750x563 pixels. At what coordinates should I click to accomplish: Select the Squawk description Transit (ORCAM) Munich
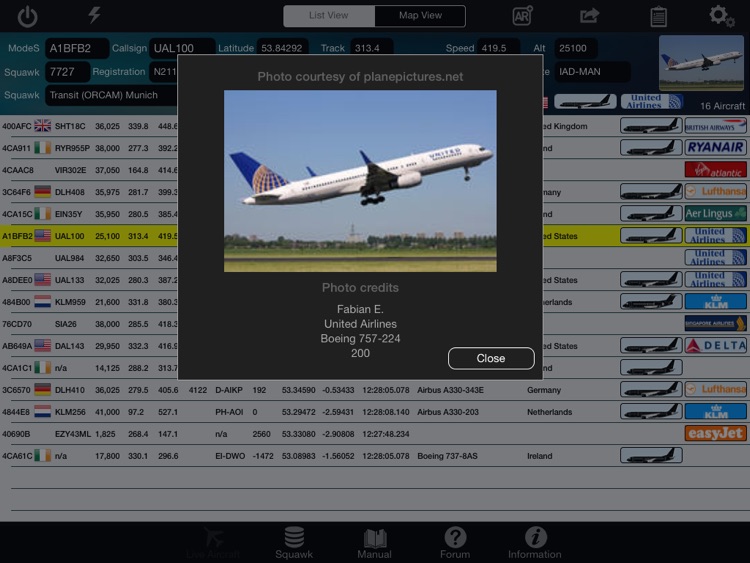pyautogui.click(x=111, y=95)
